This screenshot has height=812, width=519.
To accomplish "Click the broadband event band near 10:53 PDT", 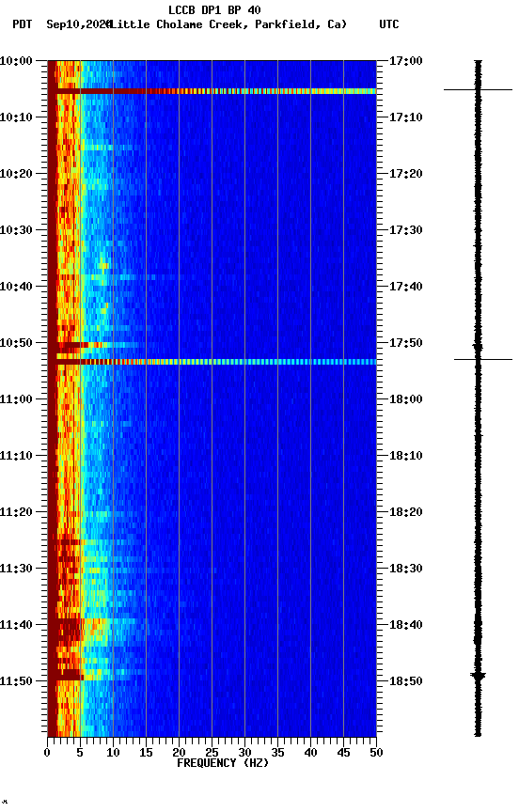I will [x=212, y=362].
